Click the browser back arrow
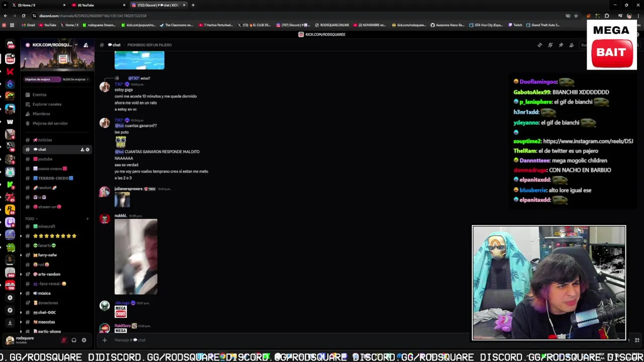This screenshot has height=362, width=644. (5, 16)
